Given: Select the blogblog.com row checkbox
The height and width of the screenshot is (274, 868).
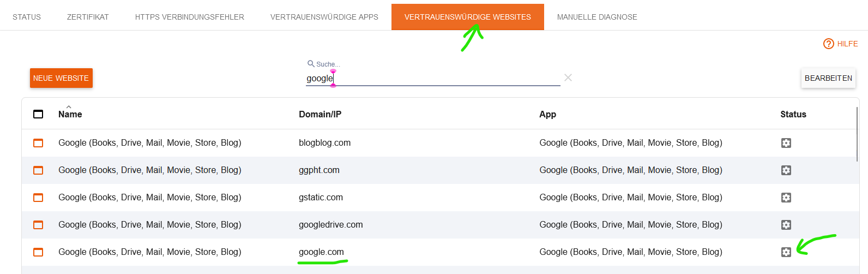Looking at the screenshot, I should click(x=38, y=143).
